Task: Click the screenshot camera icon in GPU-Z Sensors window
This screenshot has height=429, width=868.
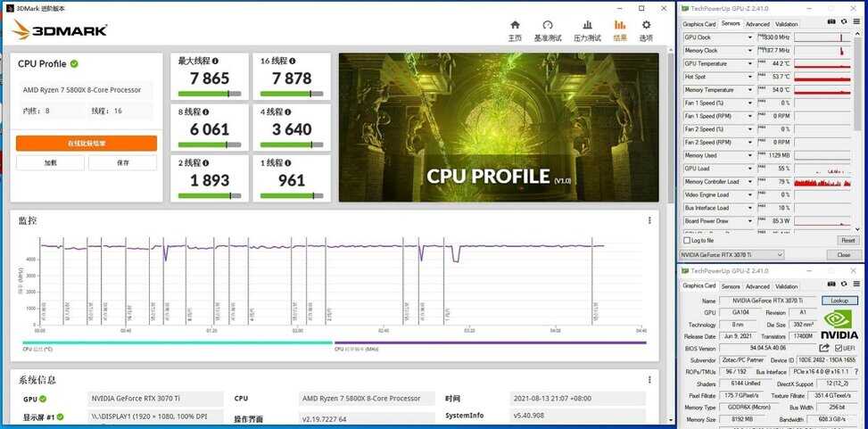Action: (x=831, y=21)
